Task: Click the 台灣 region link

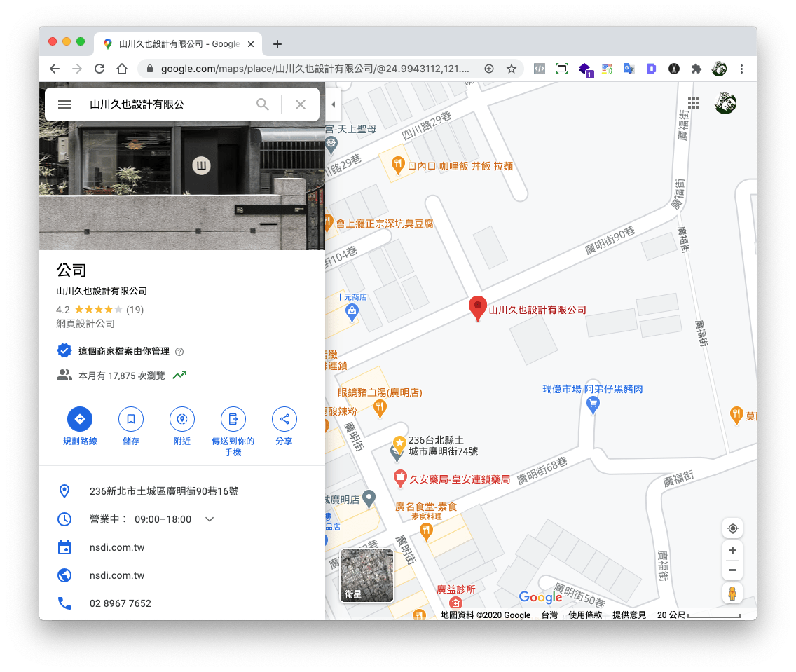Action: coord(549,615)
